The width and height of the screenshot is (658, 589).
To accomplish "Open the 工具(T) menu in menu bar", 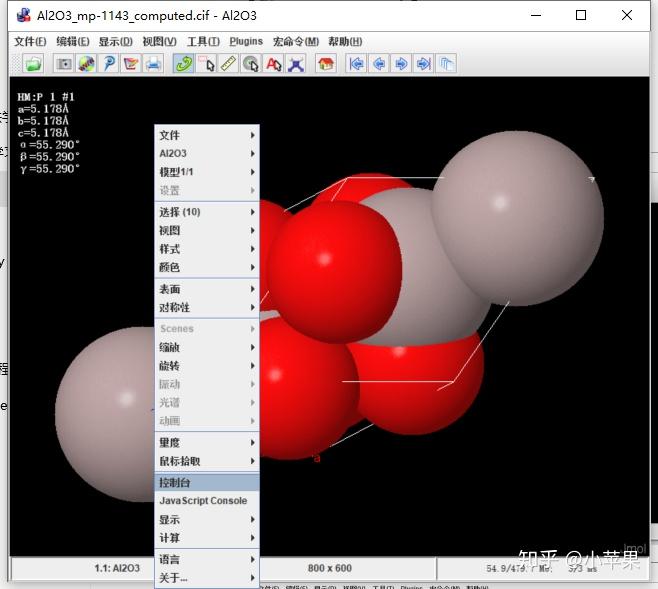I will pos(203,41).
